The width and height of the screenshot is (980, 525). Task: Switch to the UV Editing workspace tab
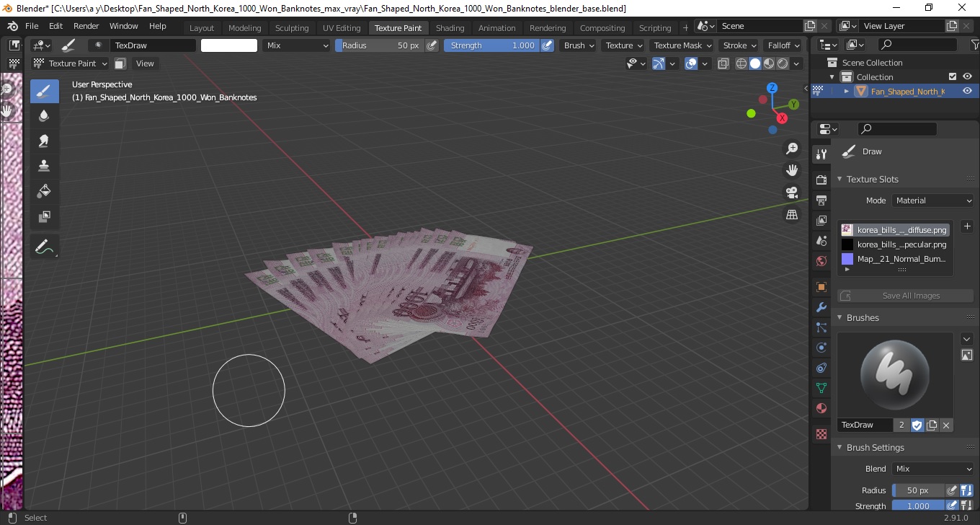[342, 28]
